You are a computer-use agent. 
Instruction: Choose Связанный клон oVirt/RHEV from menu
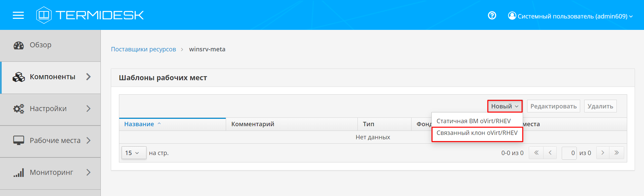point(477,133)
